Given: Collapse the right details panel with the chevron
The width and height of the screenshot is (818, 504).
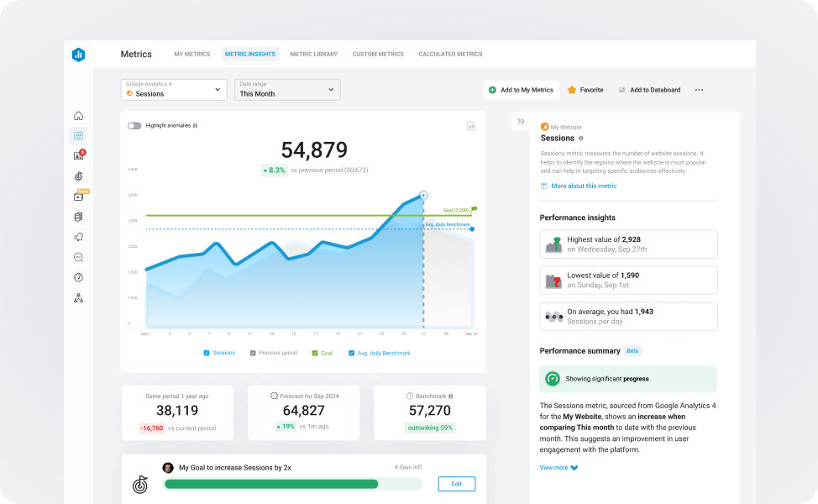Looking at the screenshot, I should coord(522,121).
